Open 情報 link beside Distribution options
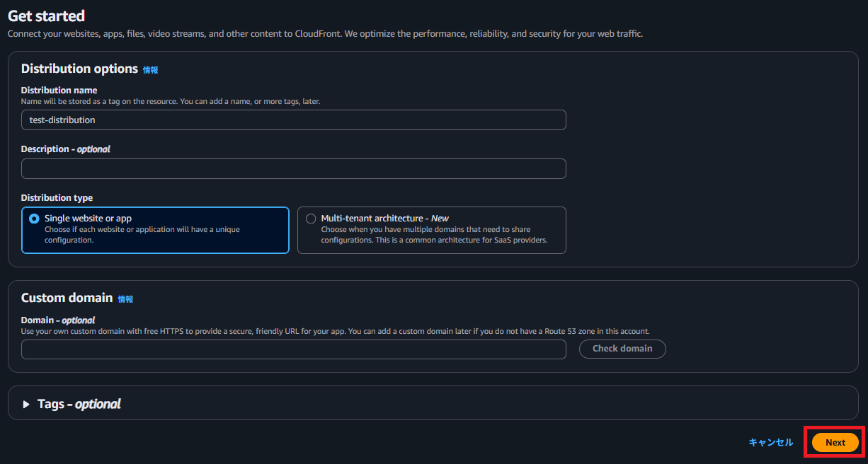The image size is (868, 464). coord(151,70)
